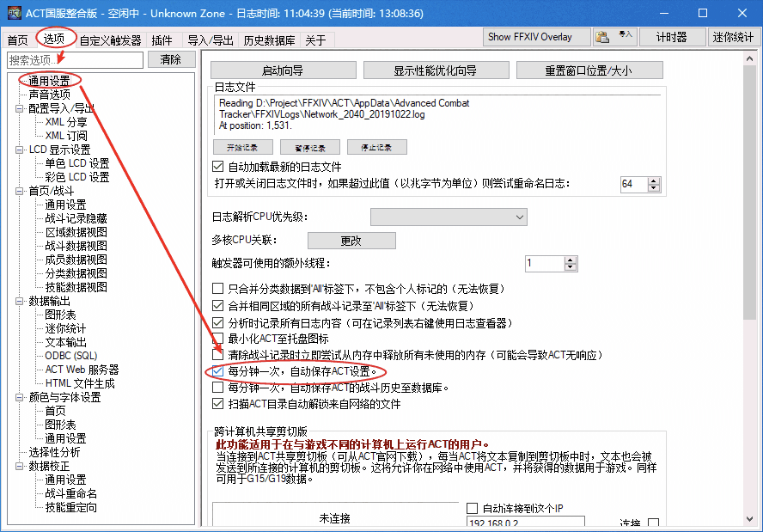Collapse the 首页/战斗 tree node

click(20, 191)
